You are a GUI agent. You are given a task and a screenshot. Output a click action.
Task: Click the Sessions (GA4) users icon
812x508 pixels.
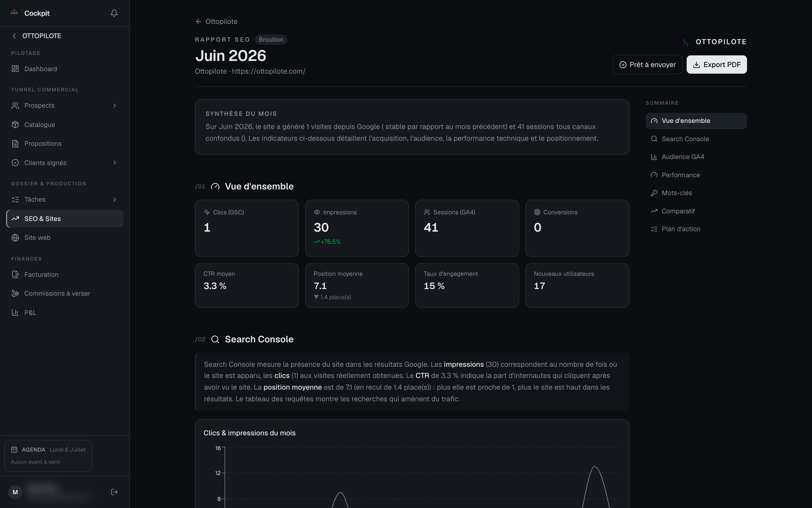click(x=427, y=212)
